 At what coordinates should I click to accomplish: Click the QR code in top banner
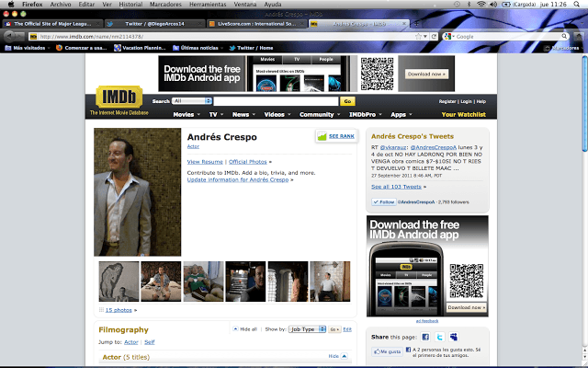(377, 74)
